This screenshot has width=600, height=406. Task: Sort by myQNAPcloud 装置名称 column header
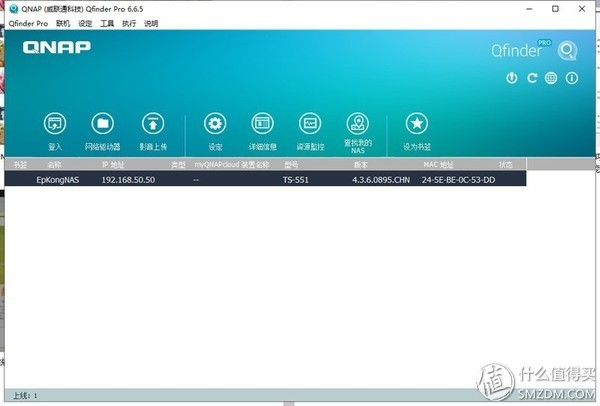[232, 165]
